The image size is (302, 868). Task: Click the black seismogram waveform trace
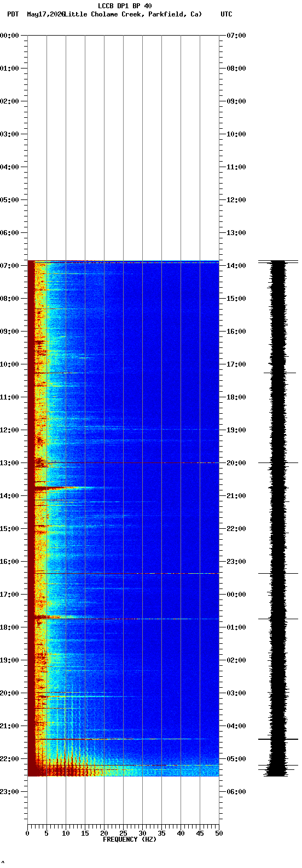tap(278, 518)
